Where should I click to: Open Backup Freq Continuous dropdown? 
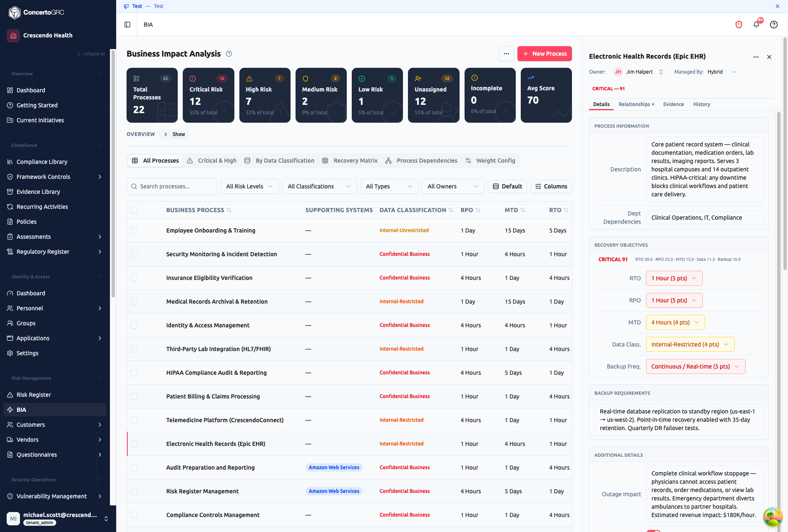[x=695, y=366]
